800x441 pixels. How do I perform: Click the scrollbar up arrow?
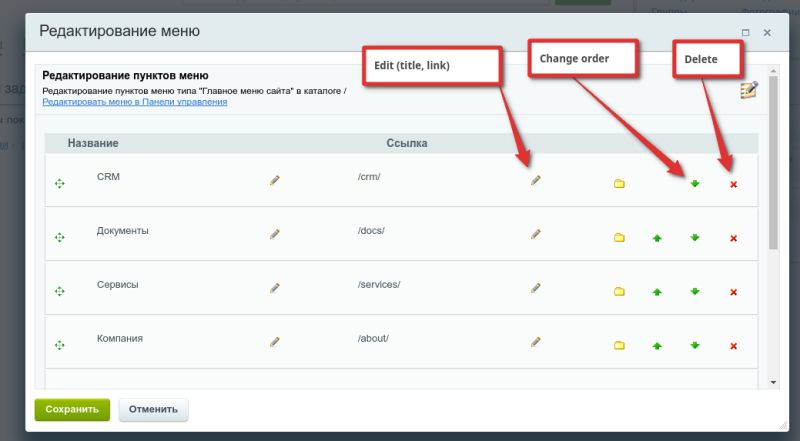pyautogui.click(x=773, y=71)
